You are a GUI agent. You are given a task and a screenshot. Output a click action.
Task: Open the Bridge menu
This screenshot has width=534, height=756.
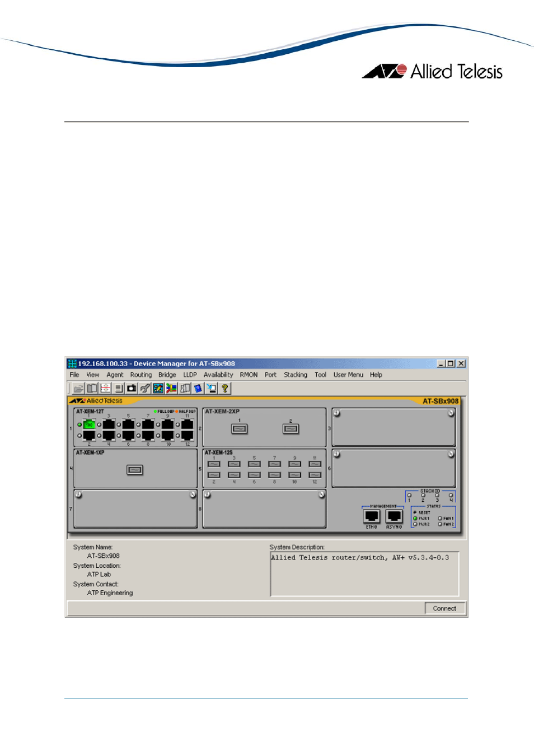(x=167, y=375)
